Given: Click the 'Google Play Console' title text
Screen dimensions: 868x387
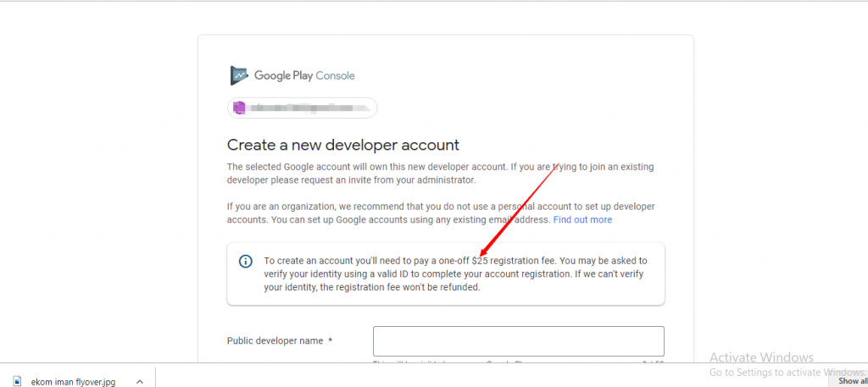Looking at the screenshot, I should pos(304,75).
